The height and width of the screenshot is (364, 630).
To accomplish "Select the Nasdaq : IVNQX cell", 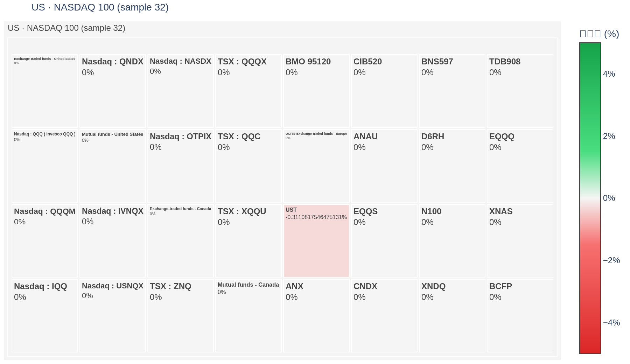I will pos(113,241).
